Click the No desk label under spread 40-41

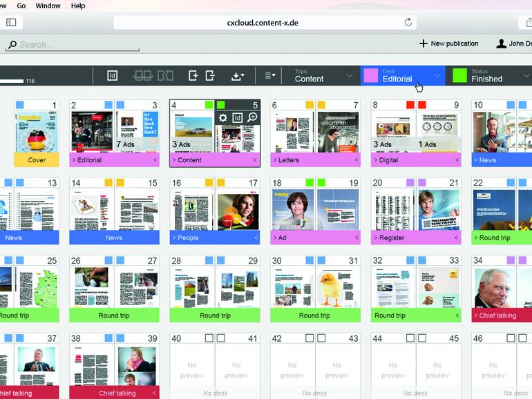(x=215, y=393)
